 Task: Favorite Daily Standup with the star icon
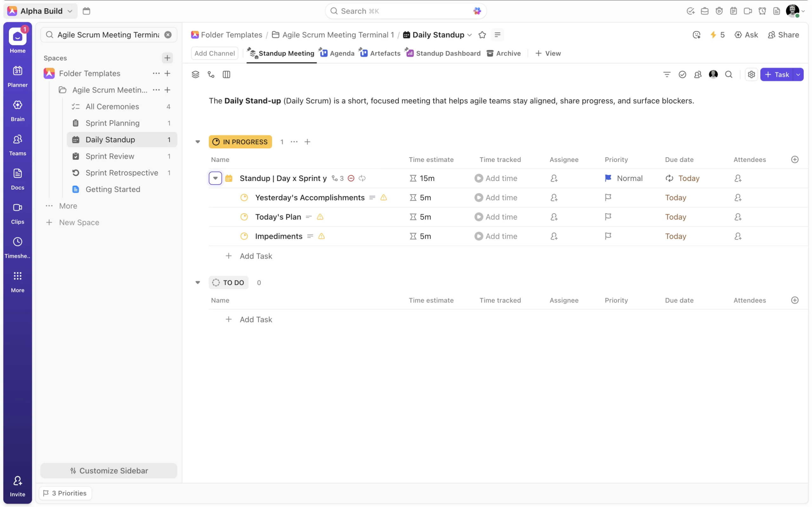tap(482, 35)
